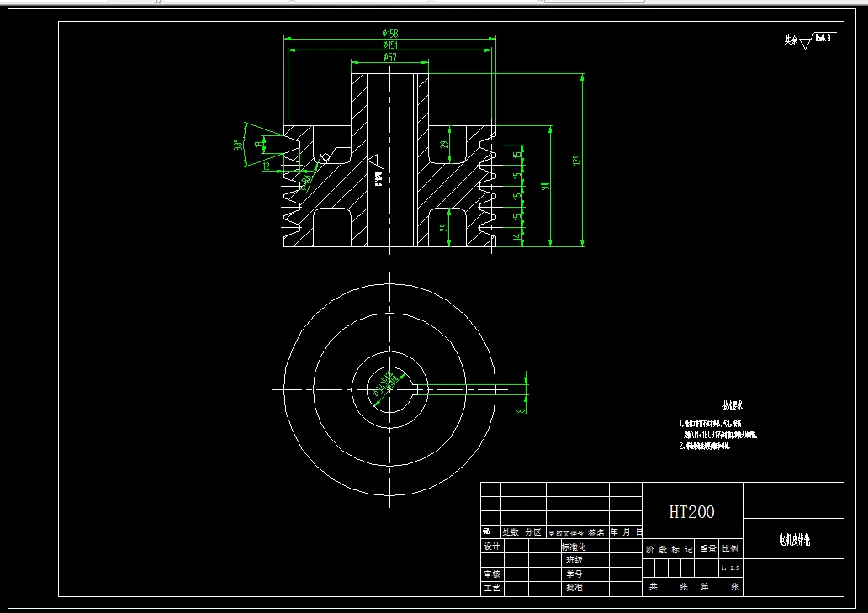This screenshot has height=613, width=868.
Task: Click the 工艺 cell in title block
Action: coord(492,588)
